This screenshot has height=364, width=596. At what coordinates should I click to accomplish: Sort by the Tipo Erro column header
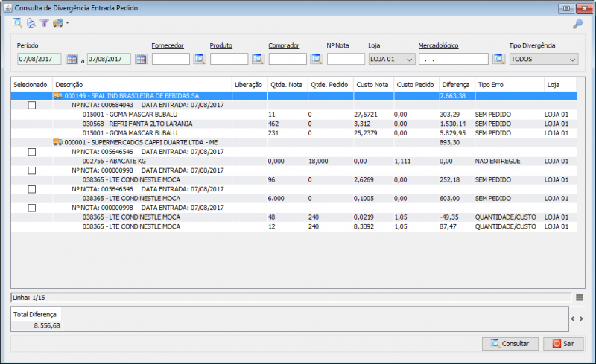click(510, 85)
